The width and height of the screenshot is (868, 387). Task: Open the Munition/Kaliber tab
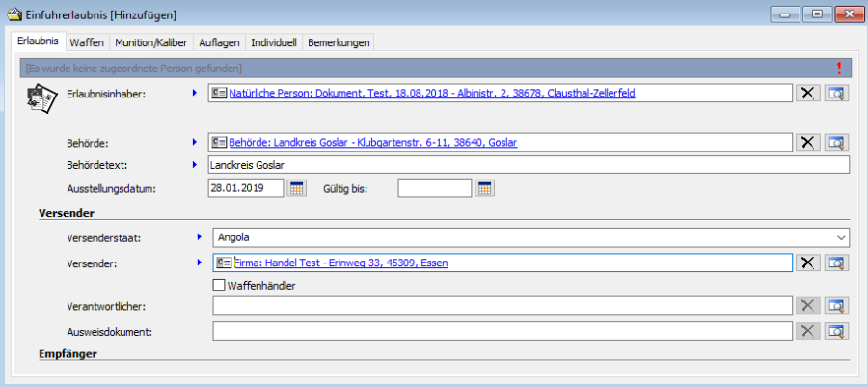click(x=151, y=42)
